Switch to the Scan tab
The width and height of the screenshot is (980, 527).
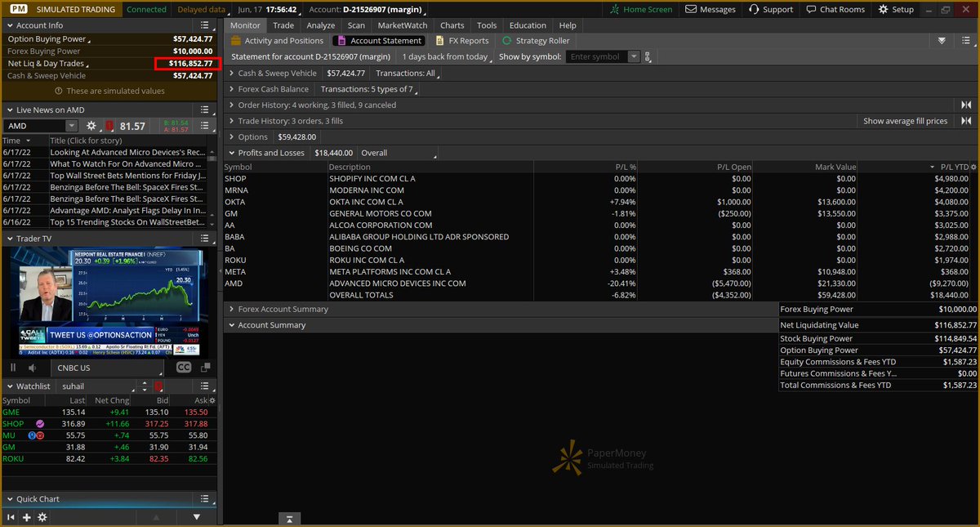pos(356,25)
